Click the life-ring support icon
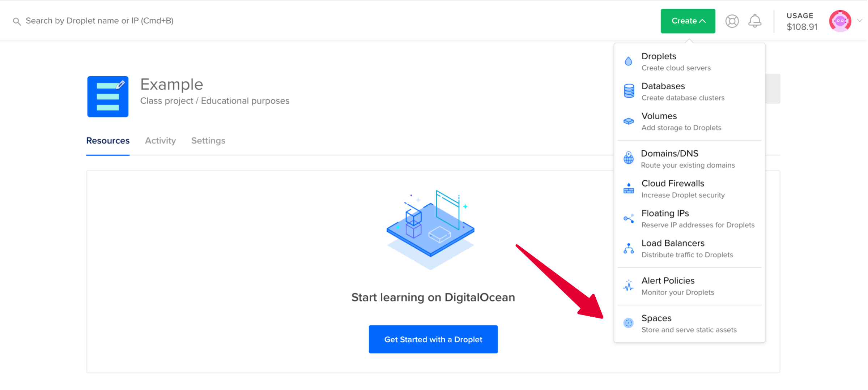The height and width of the screenshot is (390, 868). 732,21
